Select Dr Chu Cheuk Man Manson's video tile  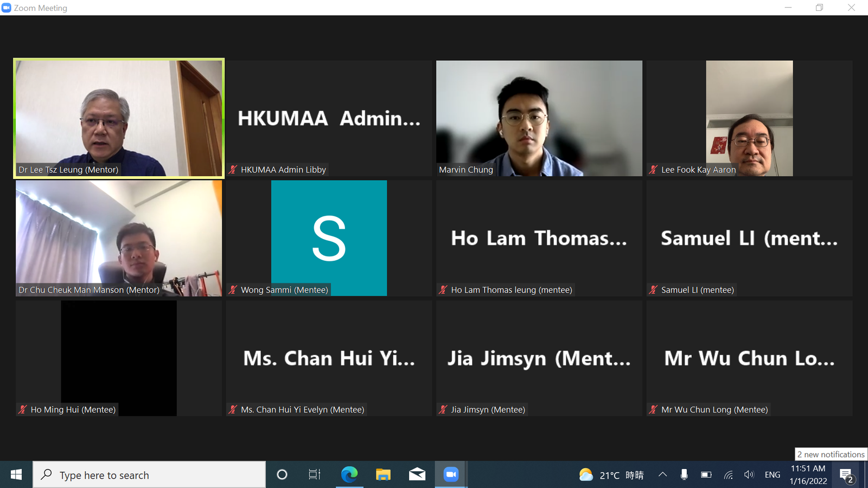119,238
